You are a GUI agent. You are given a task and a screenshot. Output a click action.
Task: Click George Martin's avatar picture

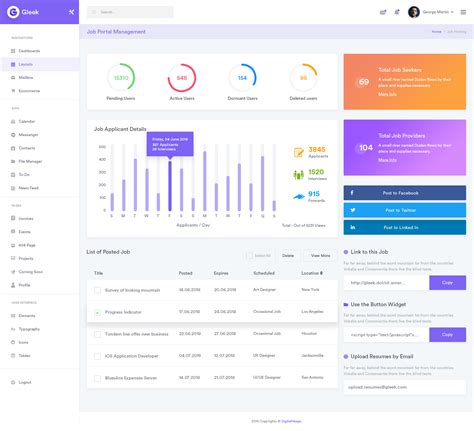(414, 12)
